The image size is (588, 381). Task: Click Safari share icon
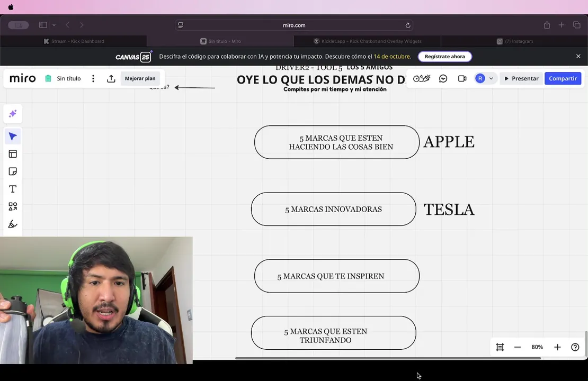tap(547, 25)
